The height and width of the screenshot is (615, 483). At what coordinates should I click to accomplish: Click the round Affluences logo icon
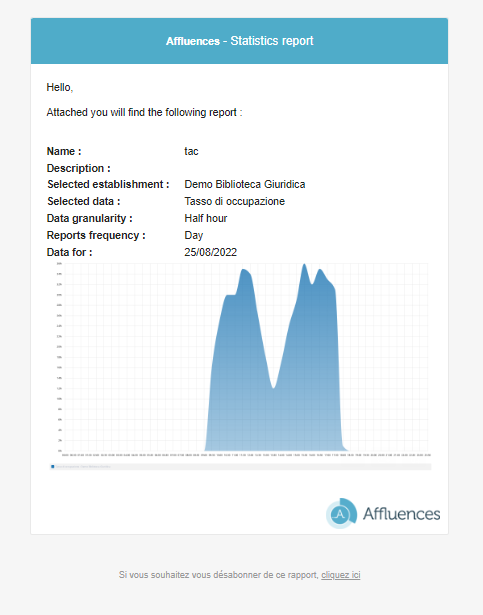click(341, 513)
